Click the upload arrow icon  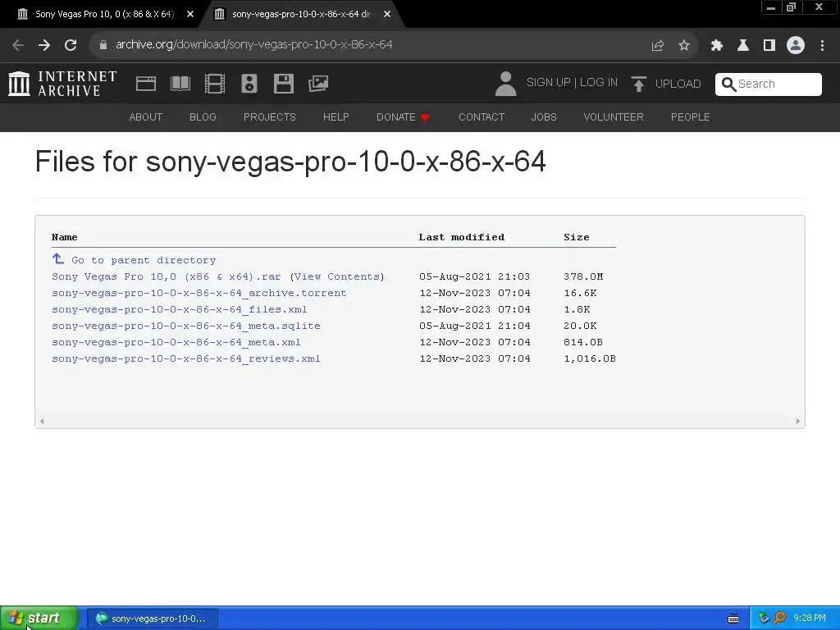[638, 84]
